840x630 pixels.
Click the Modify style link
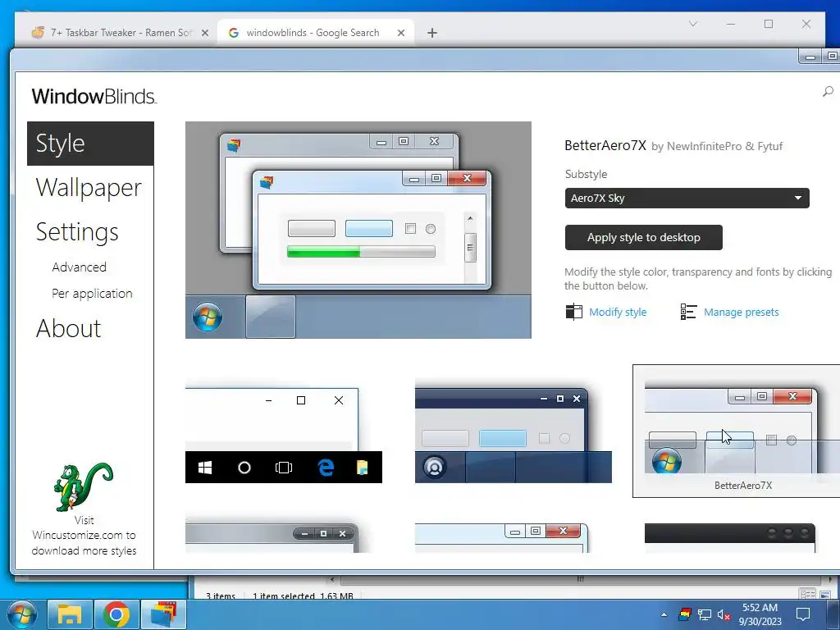pyautogui.click(x=618, y=312)
